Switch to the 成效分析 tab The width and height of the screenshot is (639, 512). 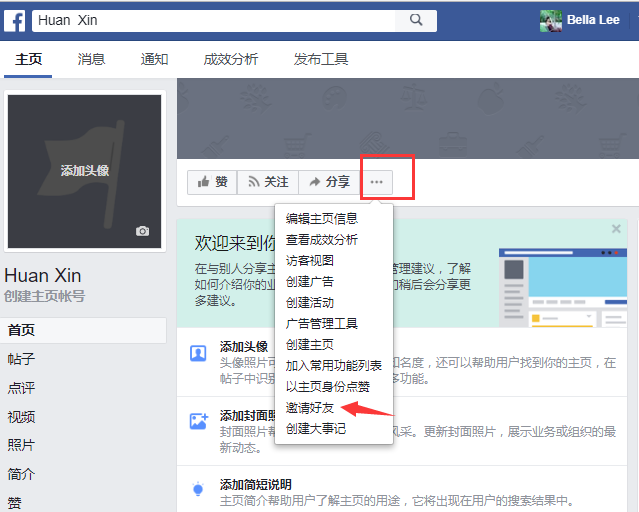231,60
